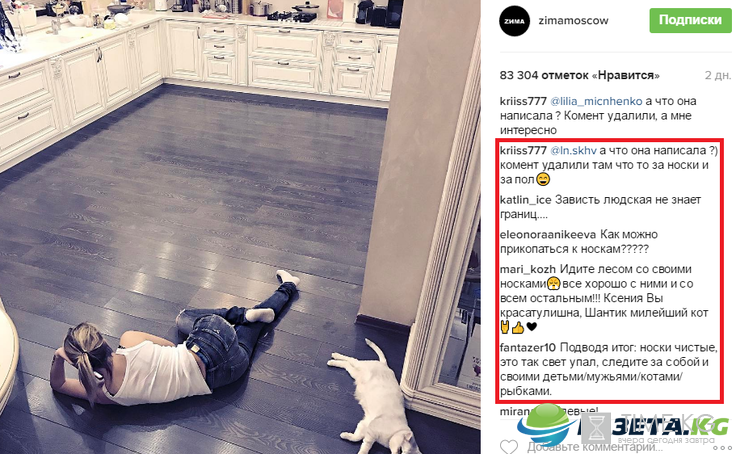The height and width of the screenshot is (454, 736).
Task: Open the zimamoscow username link
Action: 573,21
